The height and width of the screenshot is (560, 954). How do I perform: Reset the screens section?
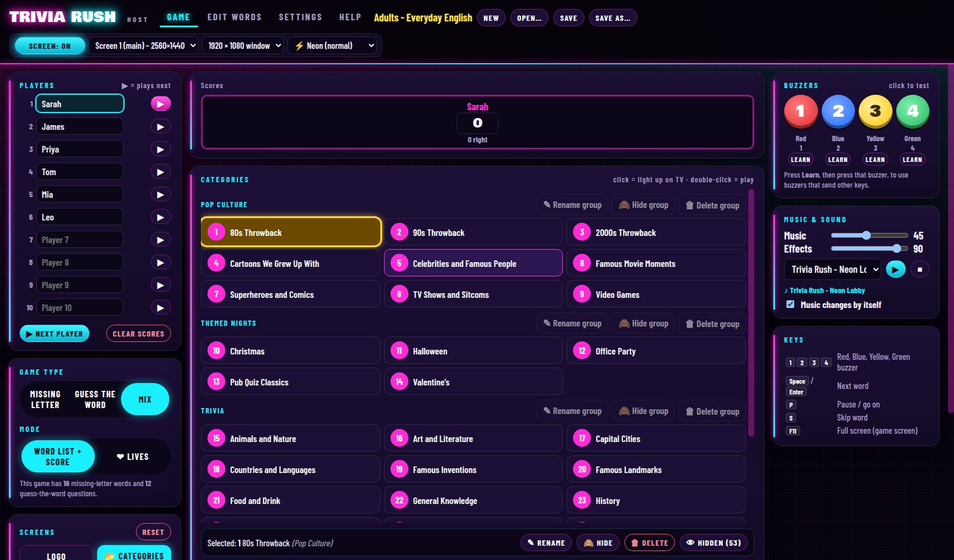[x=153, y=532]
